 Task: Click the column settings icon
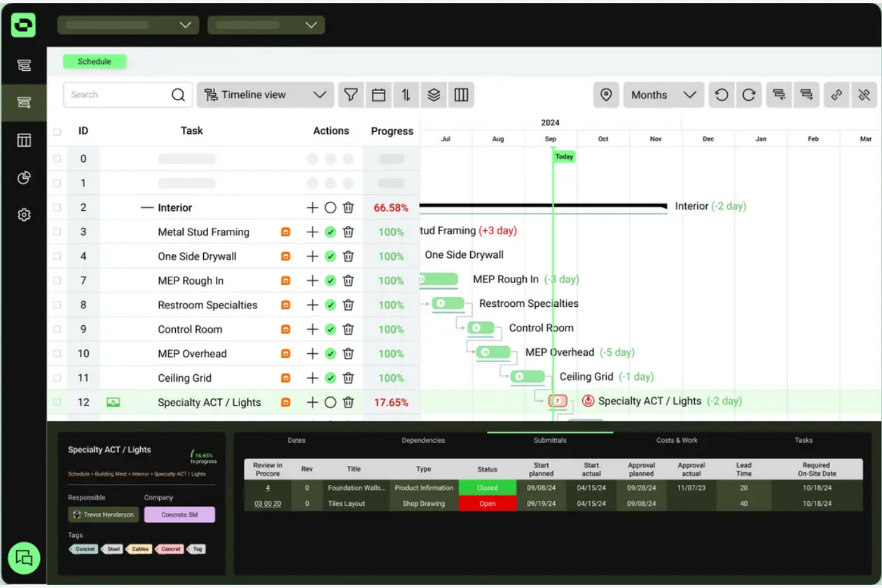click(x=461, y=95)
